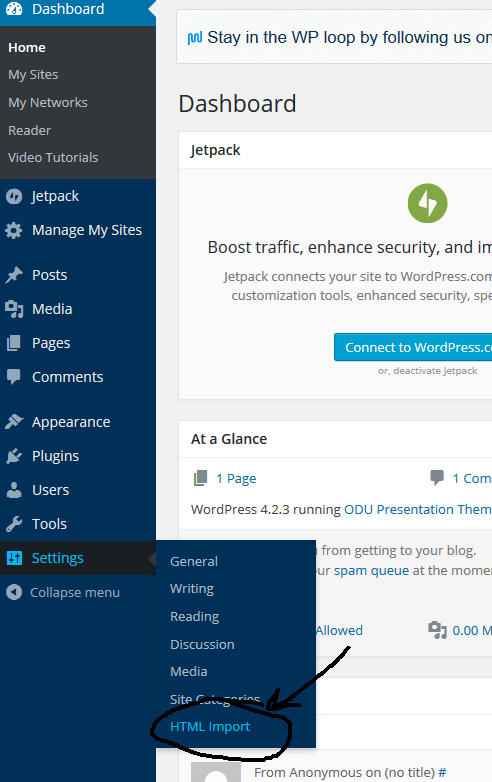Open the Plugins menu
This screenshot has width=492, height=782.
coord(55,456)
